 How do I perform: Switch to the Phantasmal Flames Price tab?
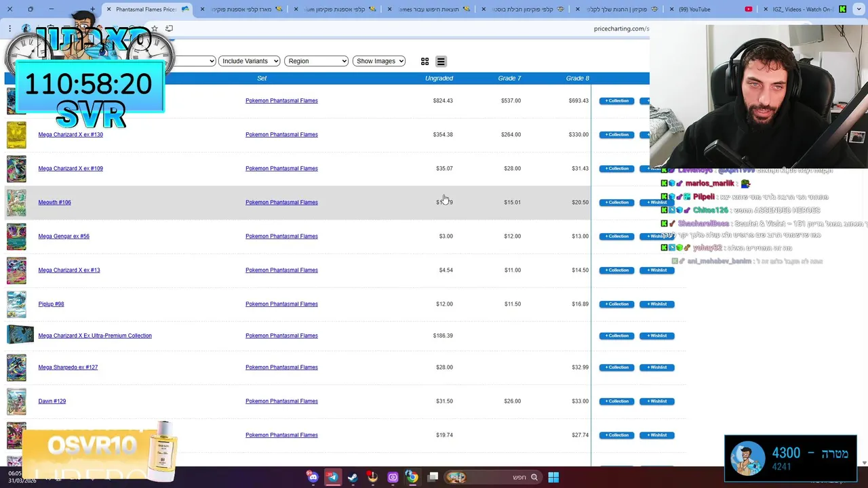[146, 9]
